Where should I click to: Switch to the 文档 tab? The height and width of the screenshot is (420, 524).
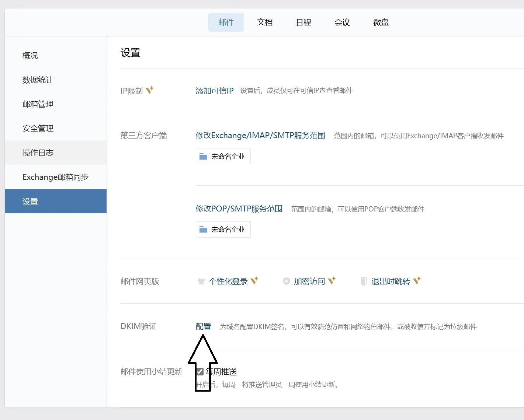pyautogui.click(x=265, y=22)
